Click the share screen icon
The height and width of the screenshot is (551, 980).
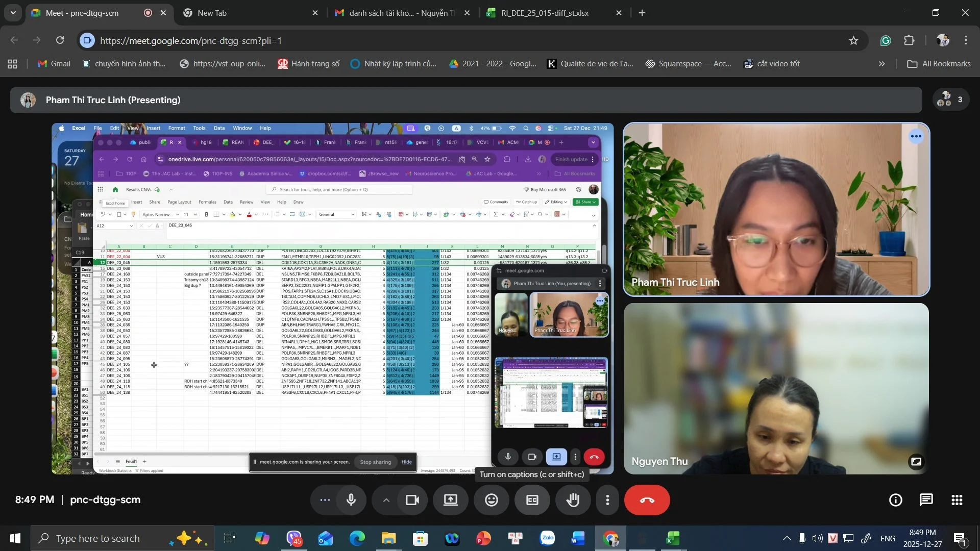(450, 500)
